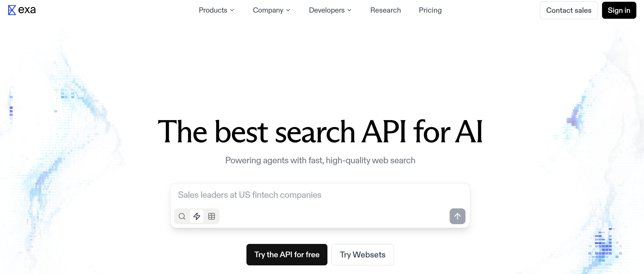Click the chevron arrow beside Developers
Image resolution: width=644 pixels, height=274 pixels.
coord(349,10)
